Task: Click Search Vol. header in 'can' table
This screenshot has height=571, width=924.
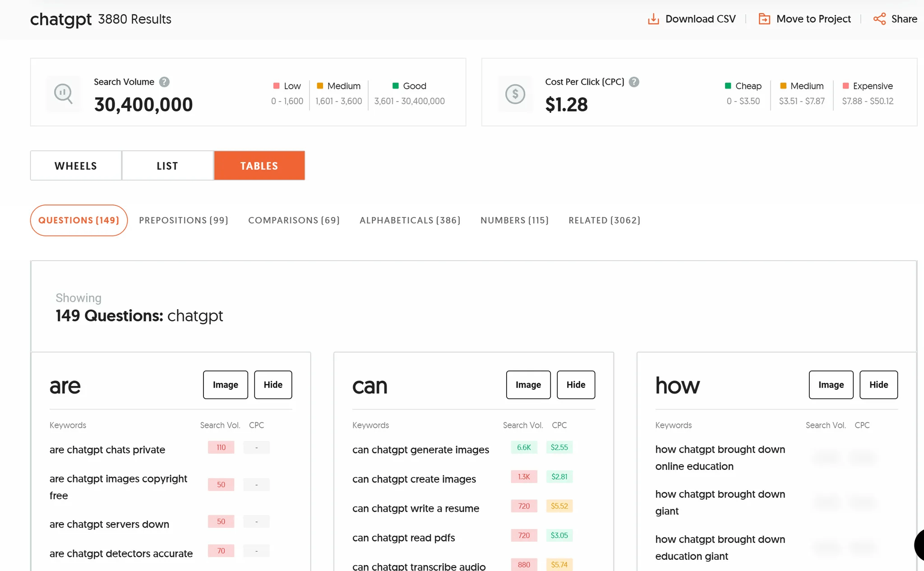Action: (523, 425)
